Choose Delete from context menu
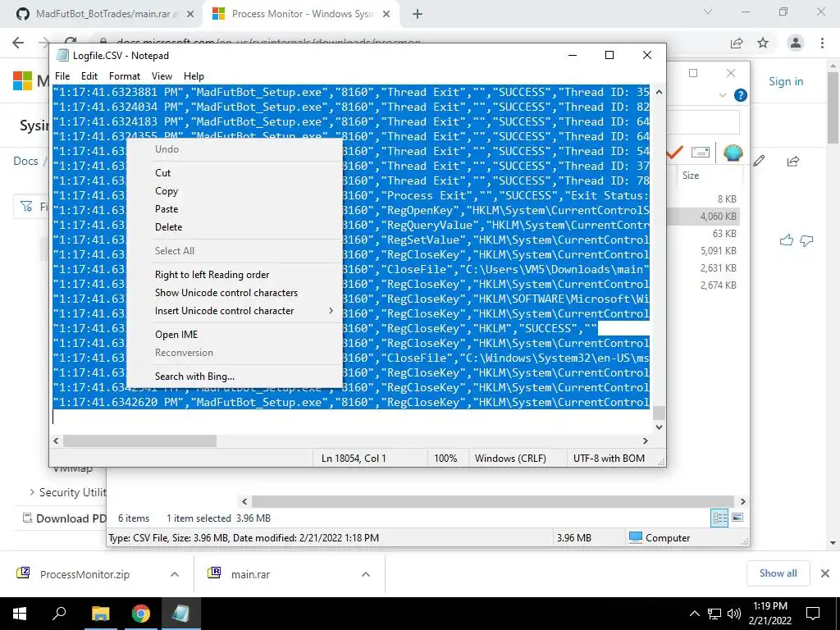Image resolution: width=840 pixels, height=630 pixels. (168, 227)
